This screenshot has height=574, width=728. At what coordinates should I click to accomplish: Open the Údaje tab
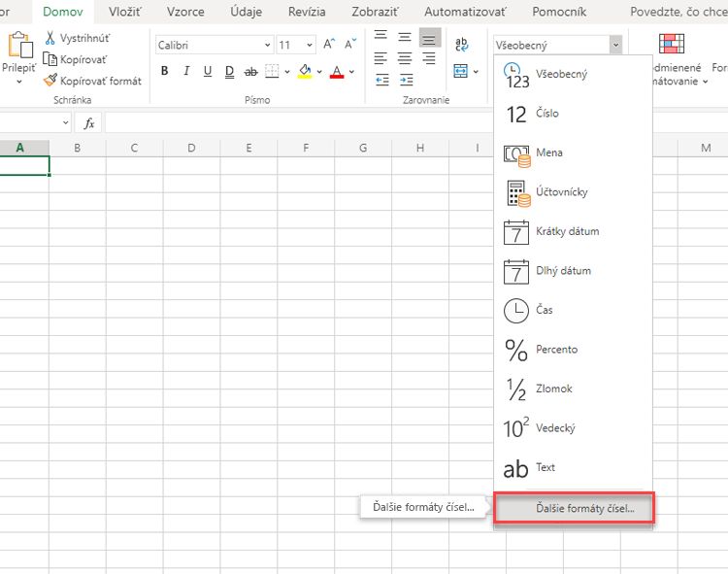coord(247,12)
